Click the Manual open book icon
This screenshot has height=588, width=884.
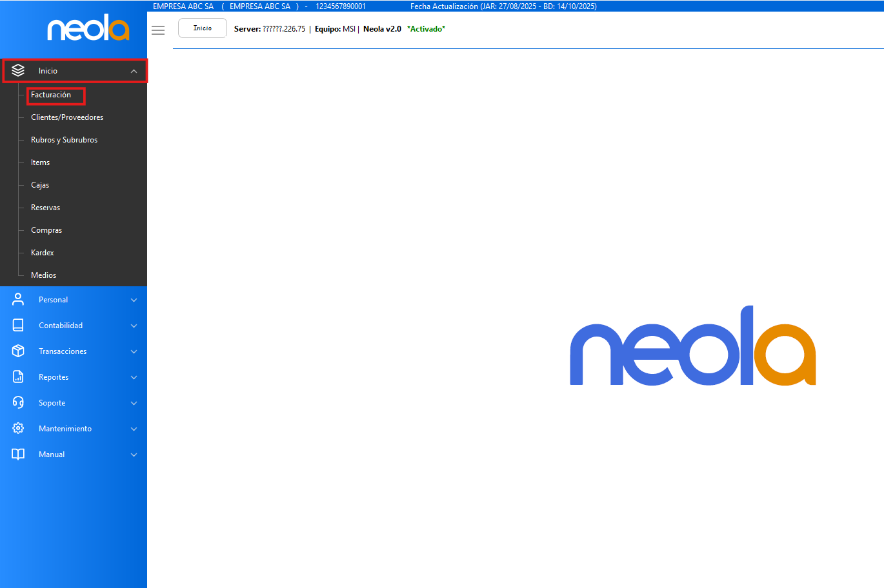pos(18,454)
